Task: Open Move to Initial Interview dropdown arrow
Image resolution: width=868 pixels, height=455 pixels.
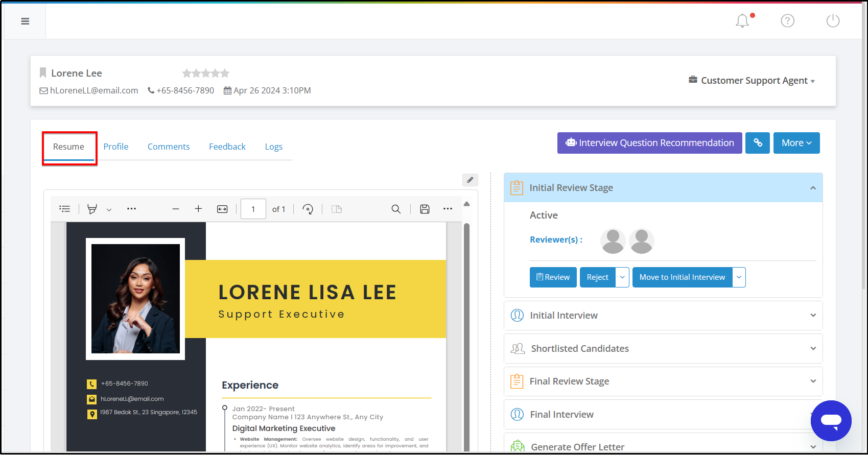Action: 739,277
